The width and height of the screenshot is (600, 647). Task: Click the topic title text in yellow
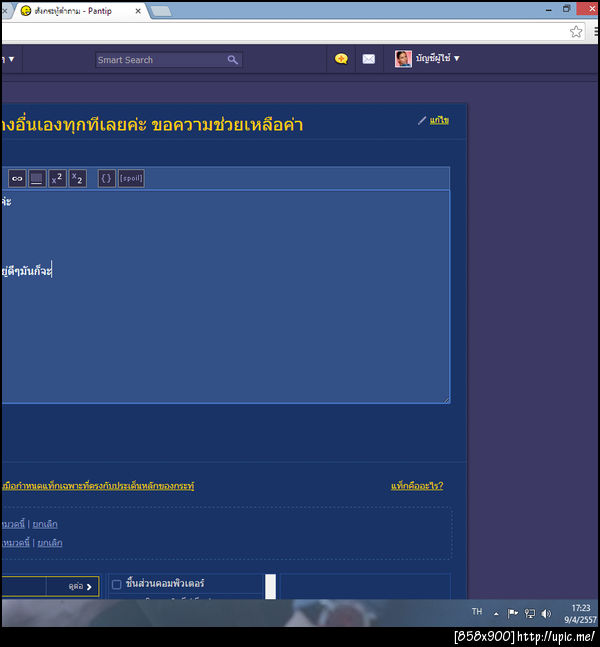pyautogui.click(x=152, y=125)
